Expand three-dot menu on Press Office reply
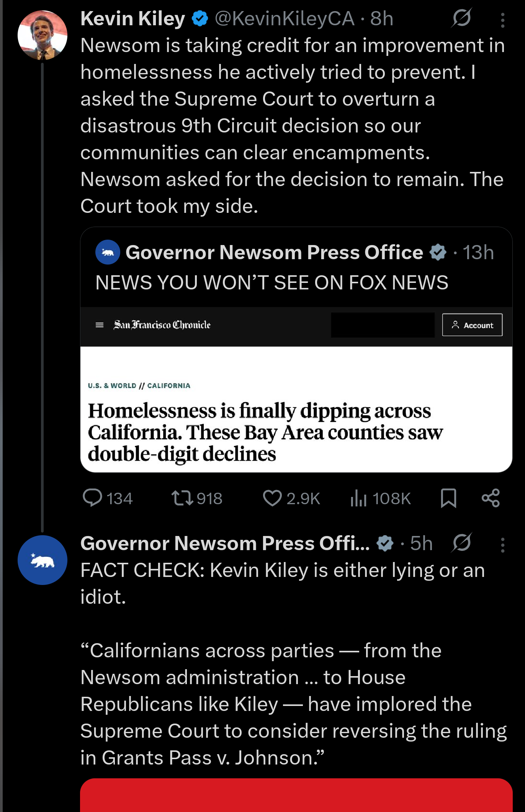Image resolution: width=525 pixels, height=812 pixels. (x=502, y=545)
